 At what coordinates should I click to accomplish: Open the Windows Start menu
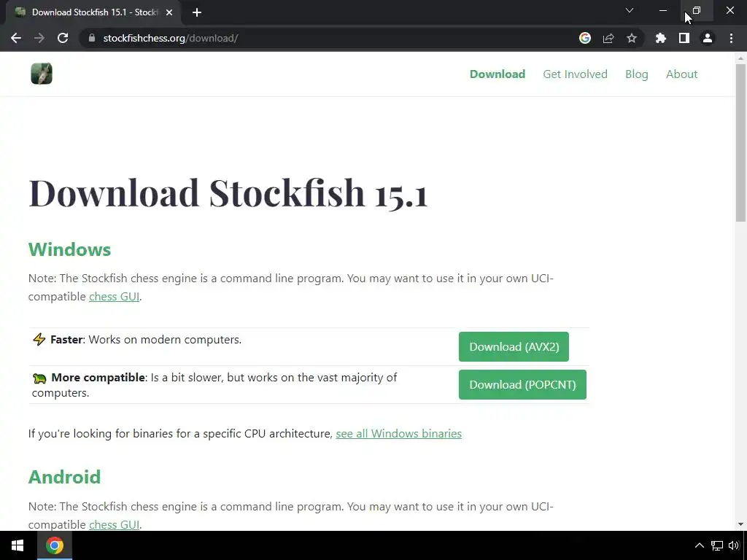[x=18, y=545]
